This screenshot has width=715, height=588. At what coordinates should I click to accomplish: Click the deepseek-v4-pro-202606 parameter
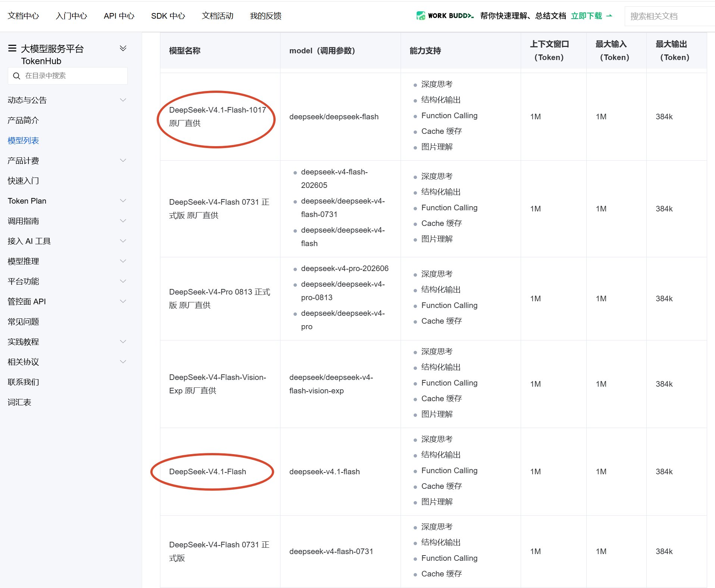[x=345, y=268]
